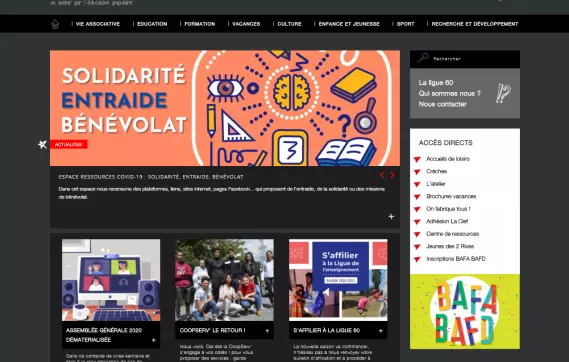This screenshot has width=569, height=362.
Task: Open the Enfance et Jeunesse menu
Action: click(349, 24)
